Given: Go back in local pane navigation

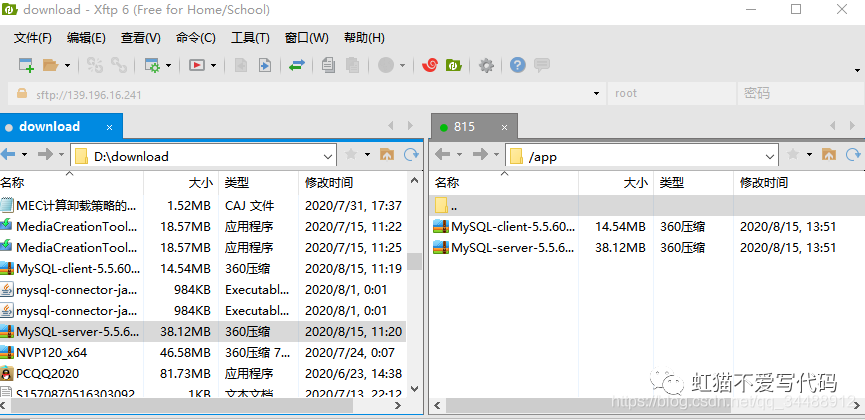Looking at the screenshot, I should coord(8,155).
